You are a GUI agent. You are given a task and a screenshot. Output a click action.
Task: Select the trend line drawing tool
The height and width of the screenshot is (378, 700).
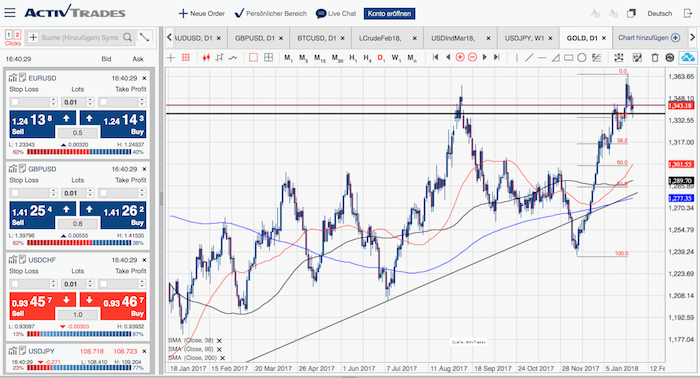[x=529, y=58]
